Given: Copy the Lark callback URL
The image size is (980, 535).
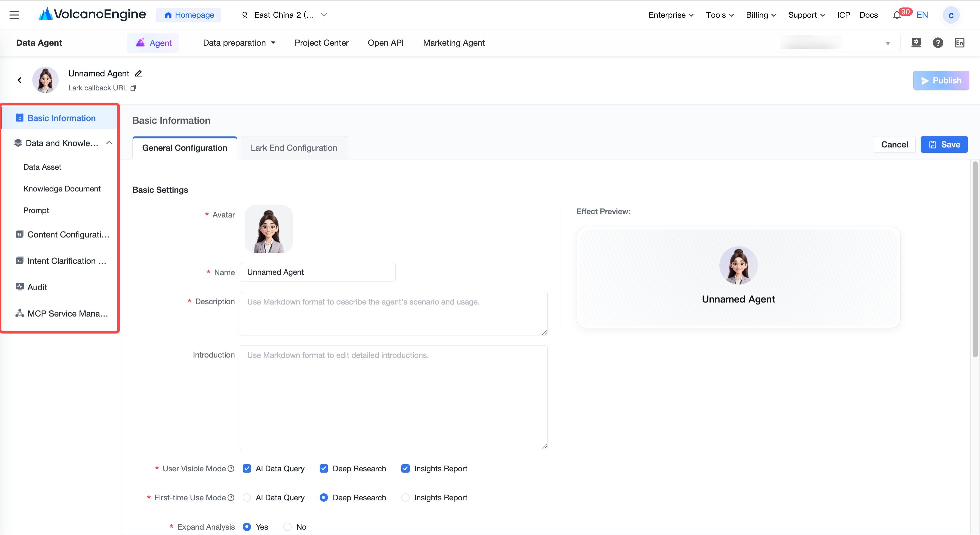Looking at the screenshot, I should 133,88.
